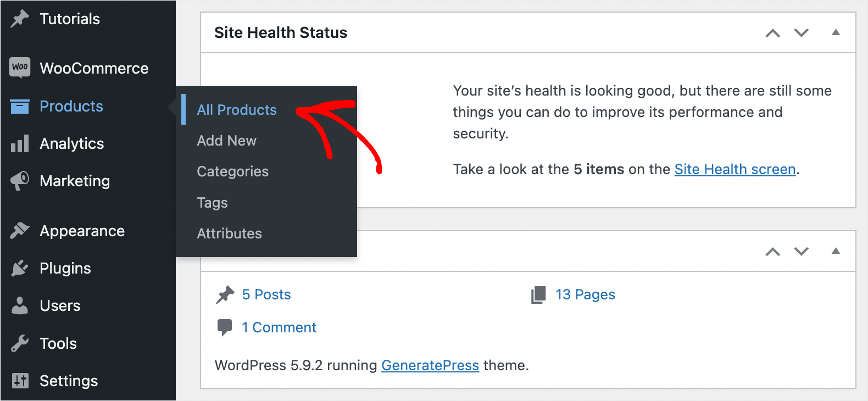Click the Appearance paintbrush icon

[20, 231]
